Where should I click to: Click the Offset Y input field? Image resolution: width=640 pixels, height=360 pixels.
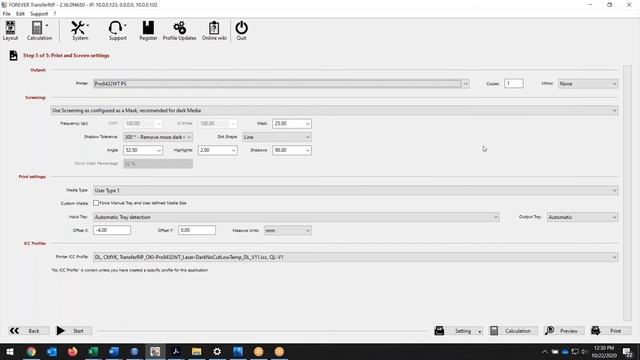coord(197,231)
